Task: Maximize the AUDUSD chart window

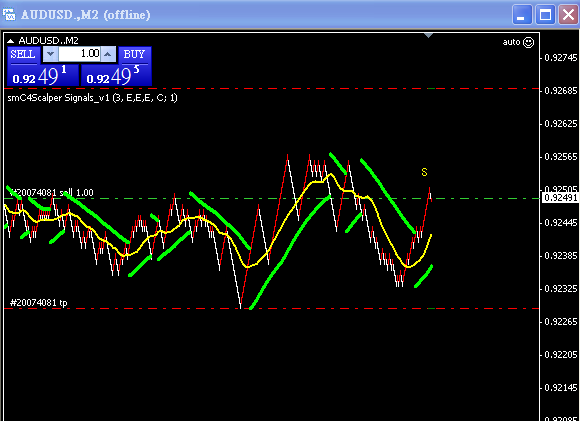Action: tap(546, 15)
